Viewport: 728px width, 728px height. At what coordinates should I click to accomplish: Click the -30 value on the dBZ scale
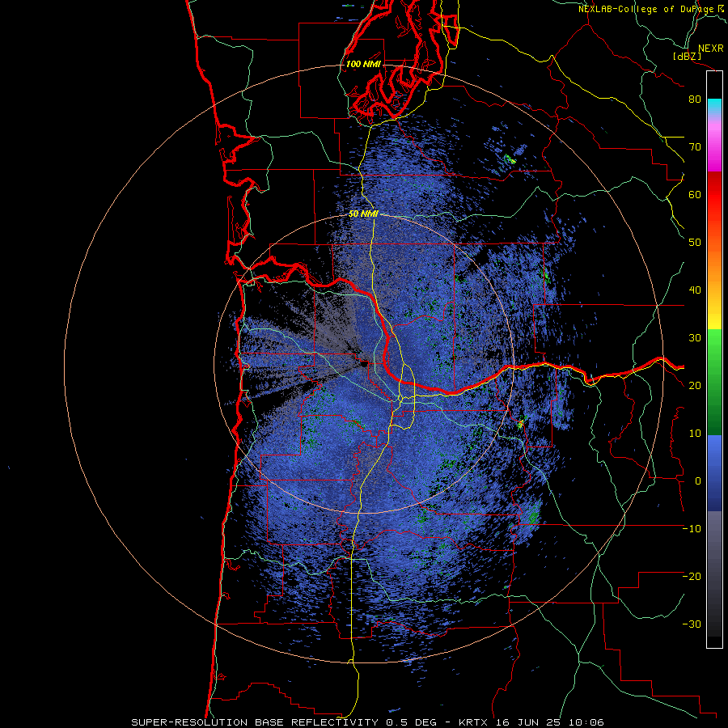(692, 624)
